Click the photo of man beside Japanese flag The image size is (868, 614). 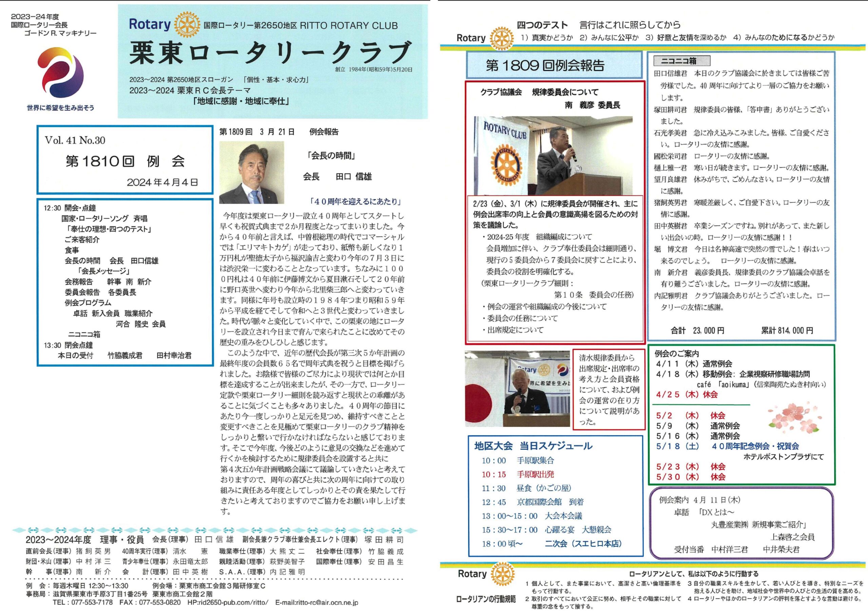pos(517,388)
